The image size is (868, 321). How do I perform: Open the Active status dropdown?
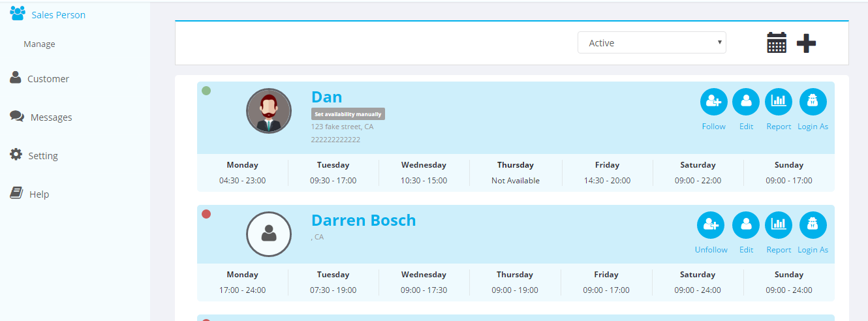[651, 43]
